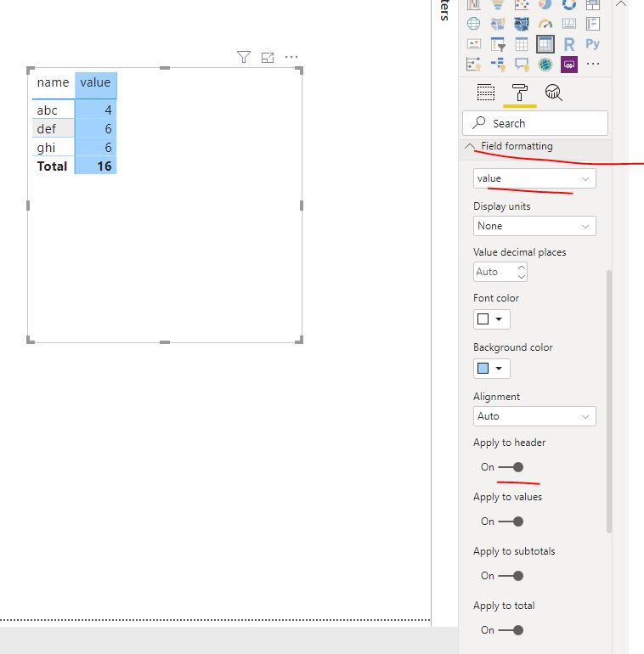Screen dimensions: 644x654
Task: Switch to the Fields tab
Action: (485, 93)
